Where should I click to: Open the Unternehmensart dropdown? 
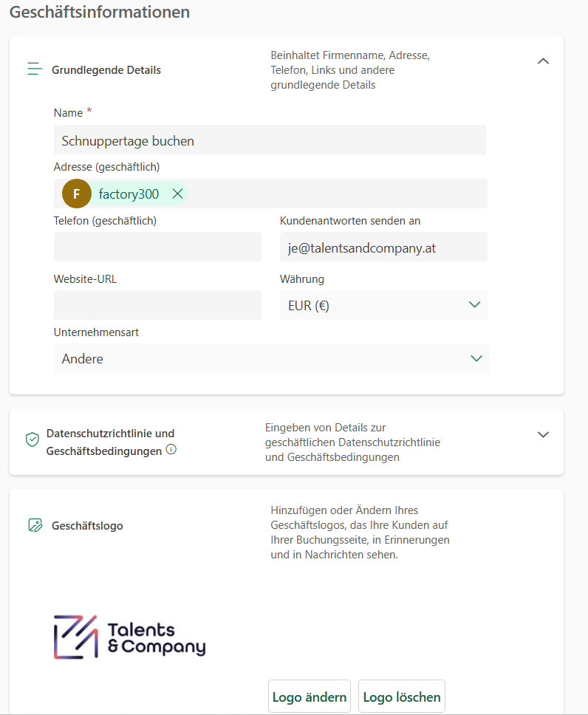pos(271,358)
